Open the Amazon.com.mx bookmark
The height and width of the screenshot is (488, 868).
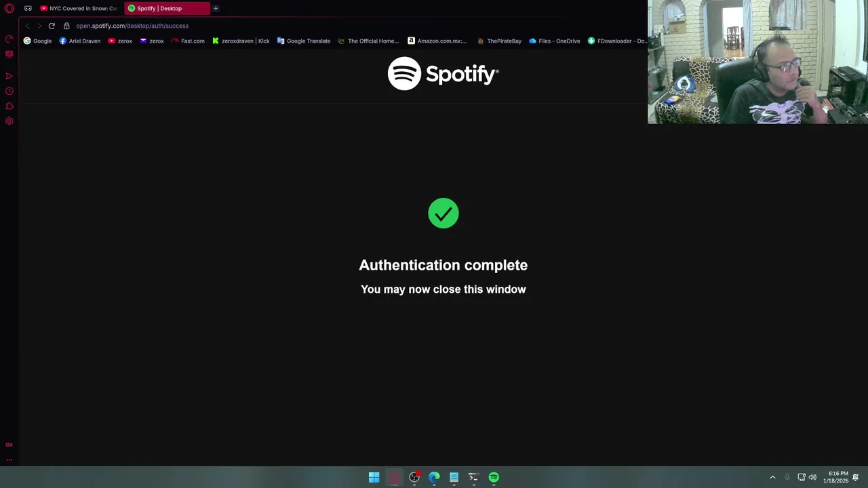pos(437,41)
